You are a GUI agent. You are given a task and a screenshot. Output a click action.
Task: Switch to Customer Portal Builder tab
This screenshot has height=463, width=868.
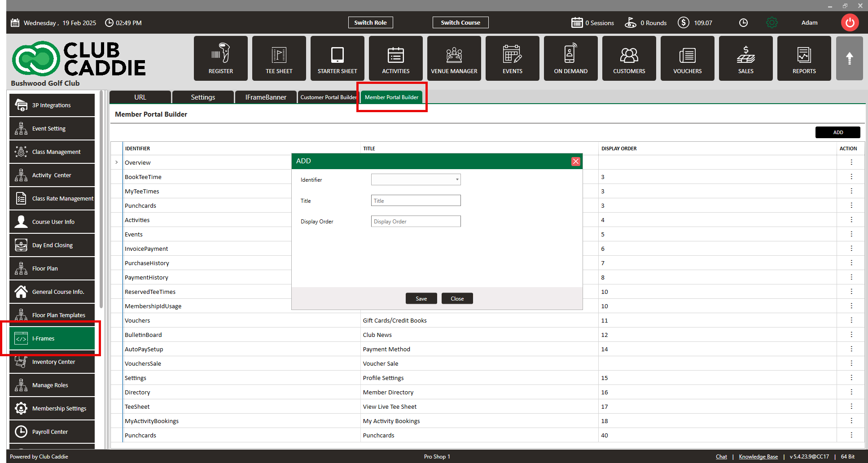329,97
